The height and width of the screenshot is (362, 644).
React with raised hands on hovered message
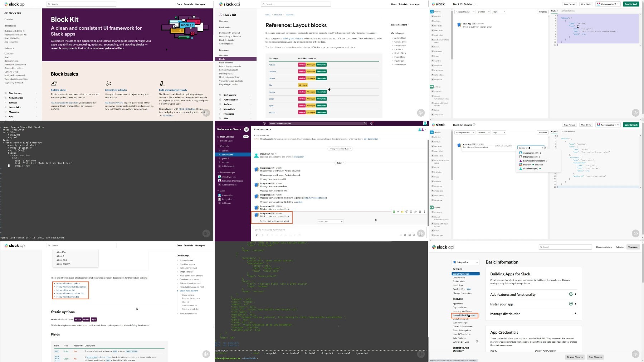coord(402,212)
